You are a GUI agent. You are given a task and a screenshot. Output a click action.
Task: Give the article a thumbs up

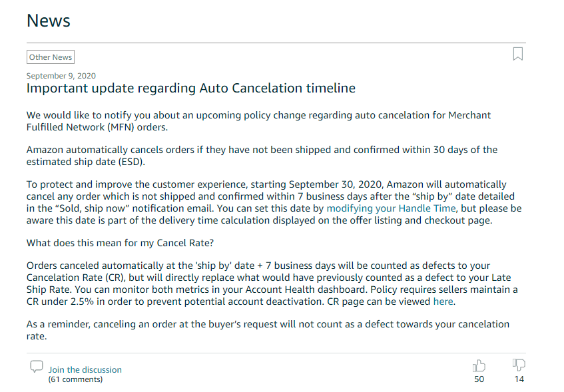(479, 366)
